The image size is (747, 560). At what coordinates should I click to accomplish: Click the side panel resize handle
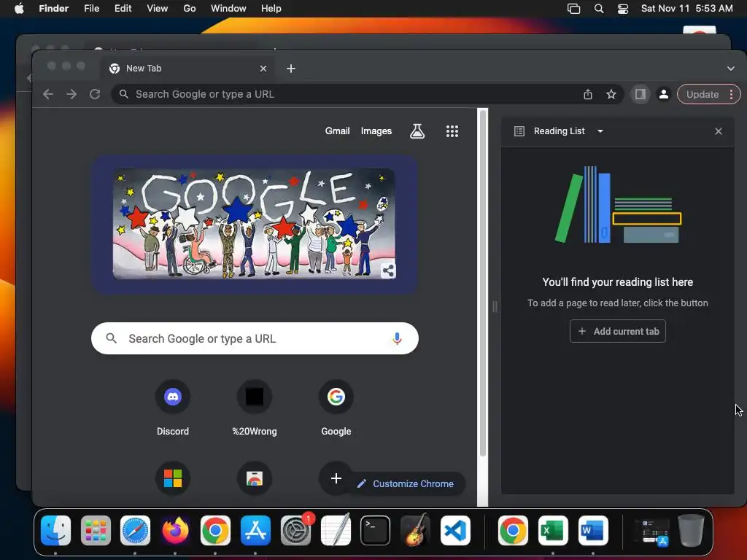tap(495, 307)
